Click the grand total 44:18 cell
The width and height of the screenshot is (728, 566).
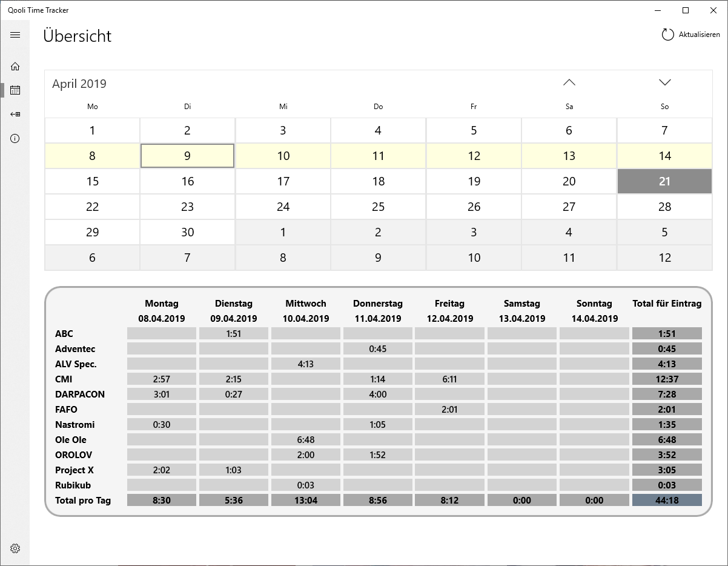click(666, 501)
